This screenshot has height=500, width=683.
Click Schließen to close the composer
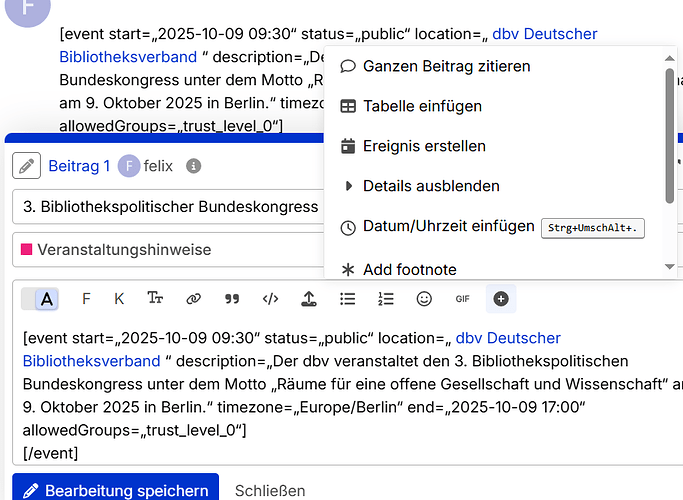[270, 491]
